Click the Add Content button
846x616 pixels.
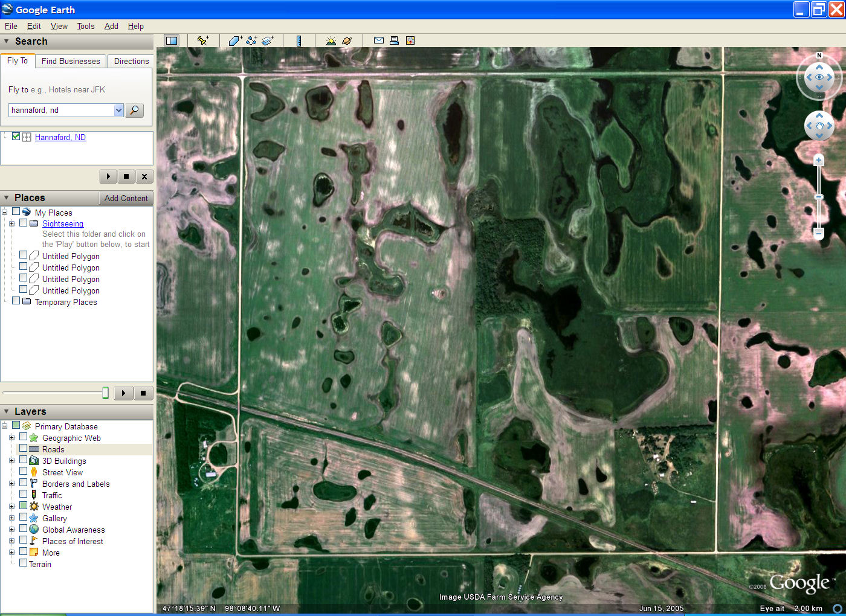126,198
